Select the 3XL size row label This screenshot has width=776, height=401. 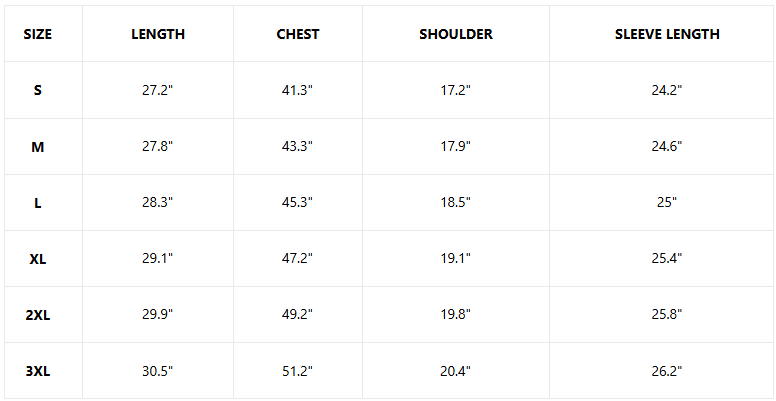pyautogui.click(x=38, y=371)
